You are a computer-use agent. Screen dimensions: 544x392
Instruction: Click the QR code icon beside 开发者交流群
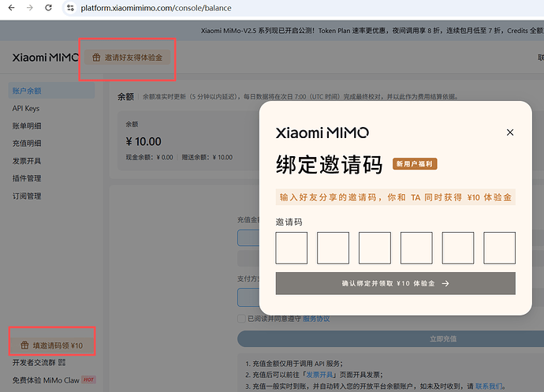click(61, 363)
